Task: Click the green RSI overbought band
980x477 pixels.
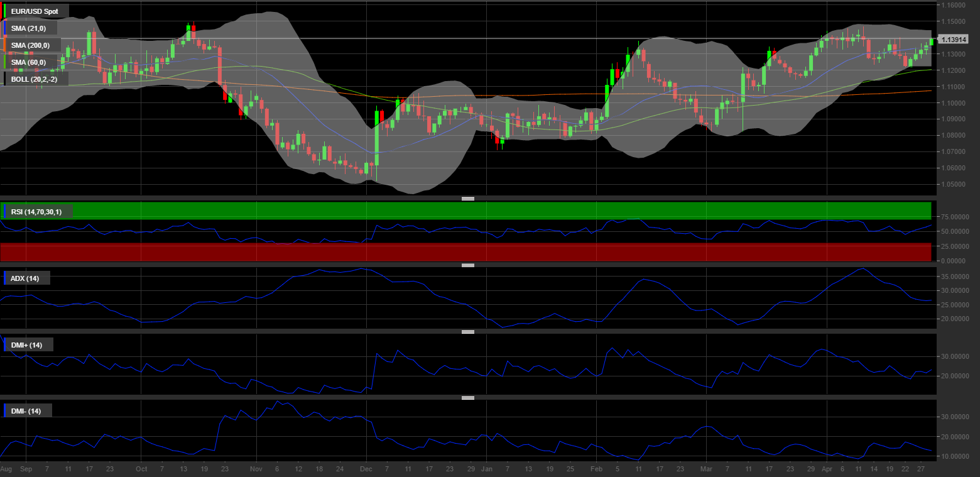Action: click(x=465, y=210)
